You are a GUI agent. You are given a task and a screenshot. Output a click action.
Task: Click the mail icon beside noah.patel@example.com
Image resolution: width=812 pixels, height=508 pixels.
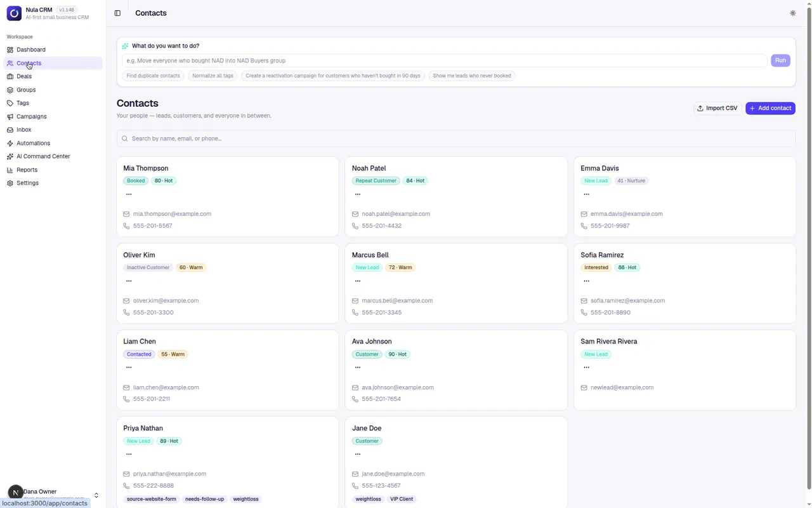pyautogui.click(x=355, y=214)
